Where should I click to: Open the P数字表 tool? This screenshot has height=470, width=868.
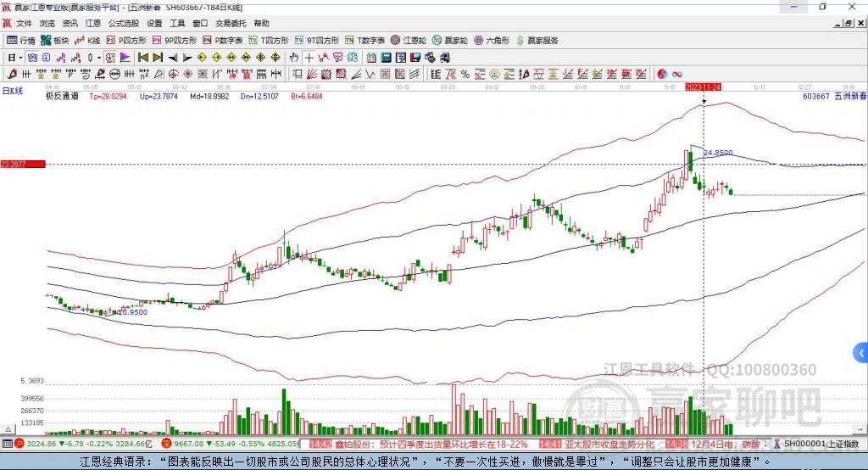[223, 41]
